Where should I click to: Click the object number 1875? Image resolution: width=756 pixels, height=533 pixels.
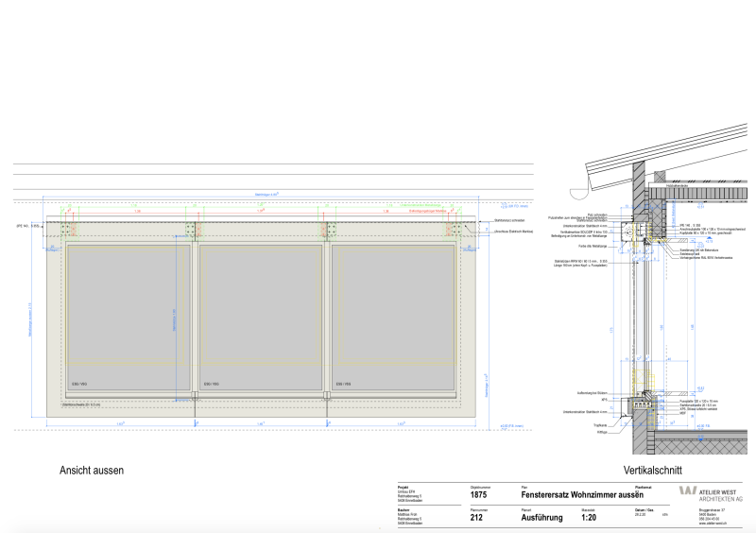[479, 494]
